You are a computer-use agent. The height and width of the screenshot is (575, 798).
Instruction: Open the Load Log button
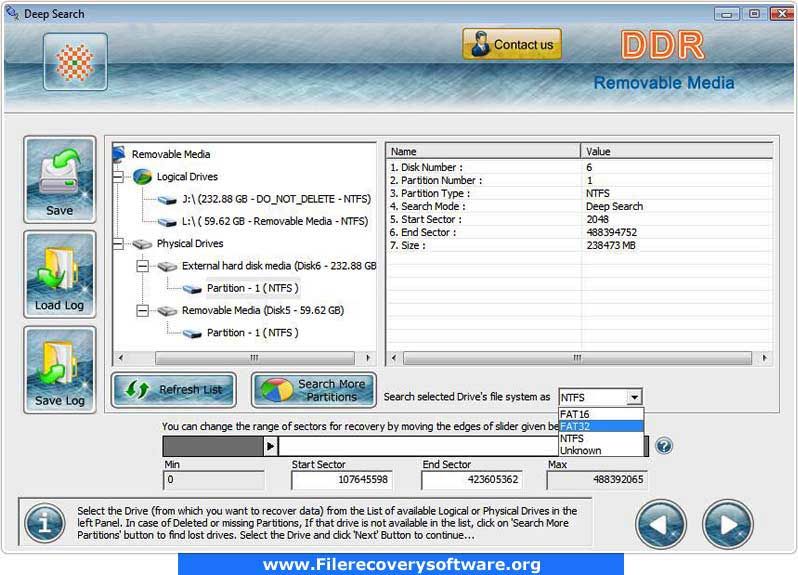[60, 274]
